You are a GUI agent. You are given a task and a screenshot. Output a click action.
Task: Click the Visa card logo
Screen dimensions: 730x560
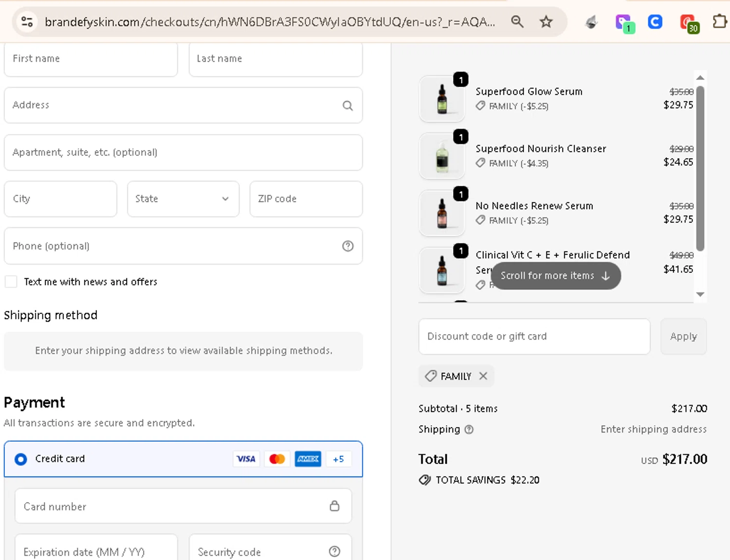click(246, 459)
